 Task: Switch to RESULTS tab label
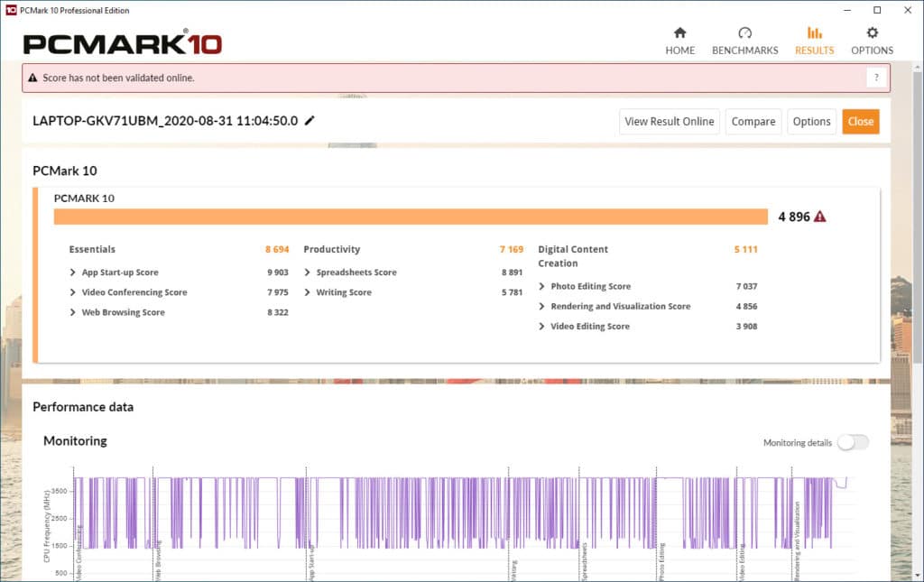[x=815, y=51]
